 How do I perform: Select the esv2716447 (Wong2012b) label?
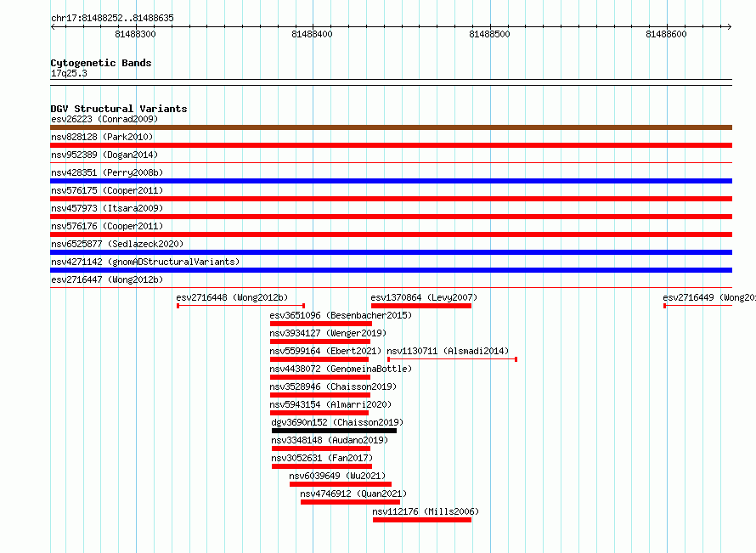[x=107, y=279]
